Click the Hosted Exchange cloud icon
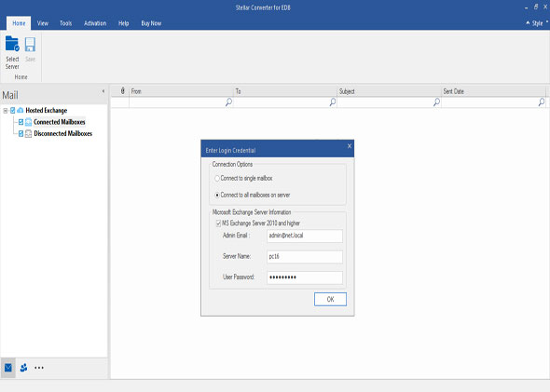Image resolution: width=550 pixels, height=392 pixels. [x=21, y=111]
